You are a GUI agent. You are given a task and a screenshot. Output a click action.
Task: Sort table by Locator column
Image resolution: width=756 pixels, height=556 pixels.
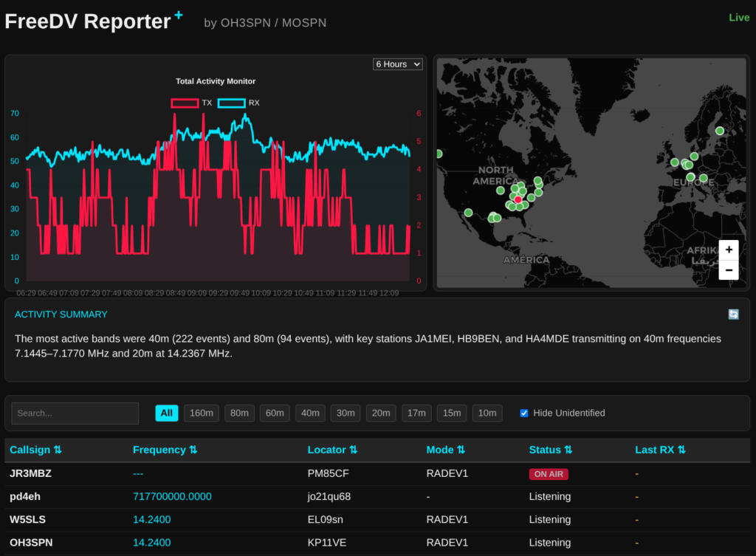(332, 450)
